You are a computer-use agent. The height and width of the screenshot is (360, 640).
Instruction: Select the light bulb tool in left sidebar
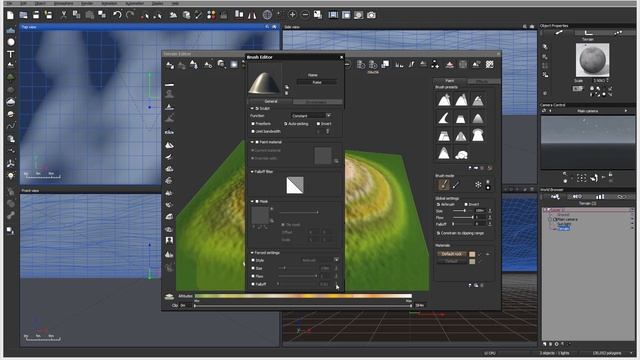click(11, 176)
